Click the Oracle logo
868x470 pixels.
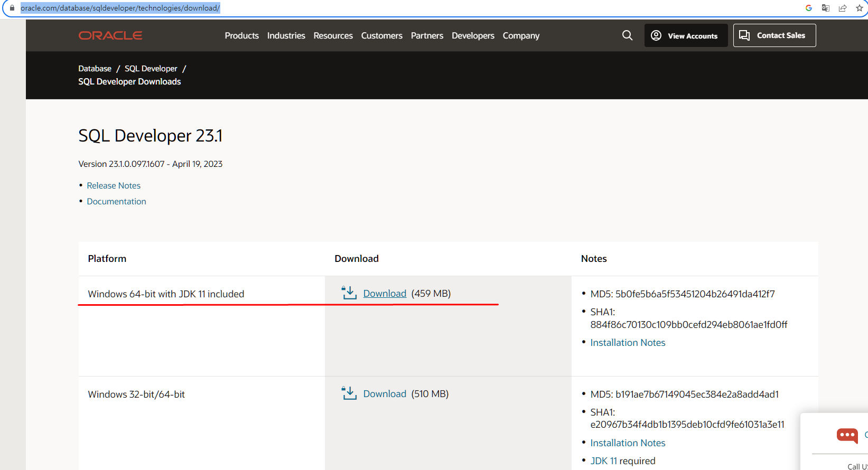coord(110,35)
